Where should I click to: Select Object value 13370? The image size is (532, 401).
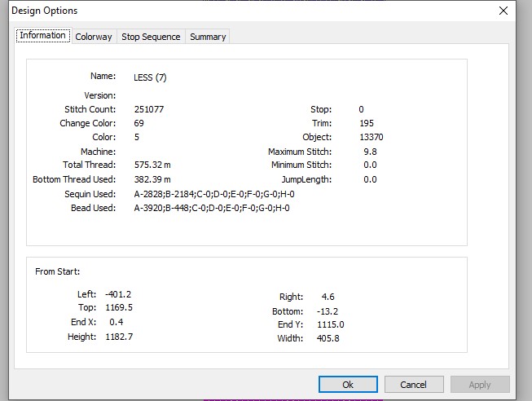pyautogui.click(x=372, y=137)
